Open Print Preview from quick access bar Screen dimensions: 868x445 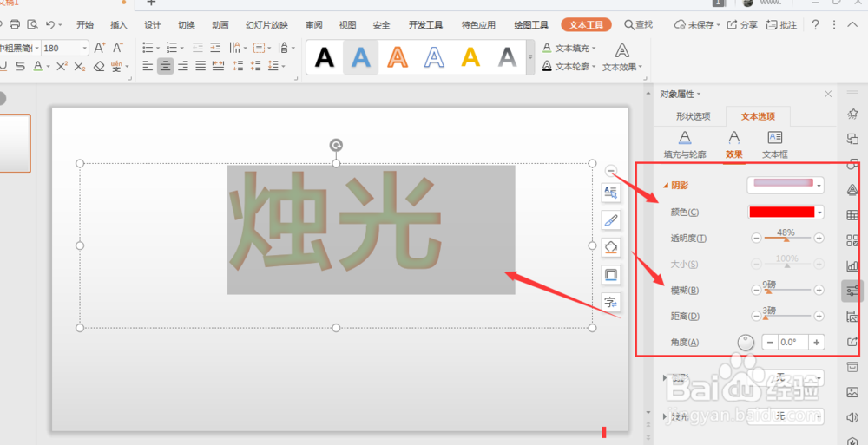click(33, 24)
